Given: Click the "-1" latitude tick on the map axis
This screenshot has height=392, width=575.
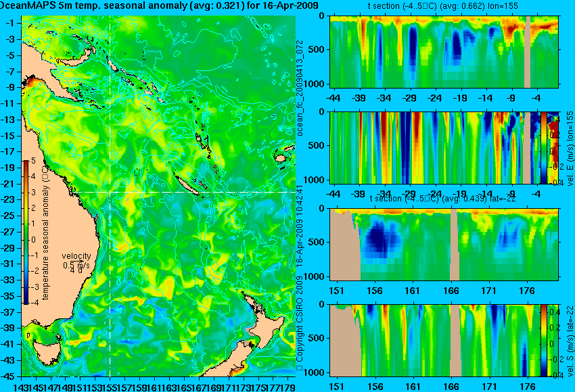Looking at the screenshot, I should coord(10,23).
